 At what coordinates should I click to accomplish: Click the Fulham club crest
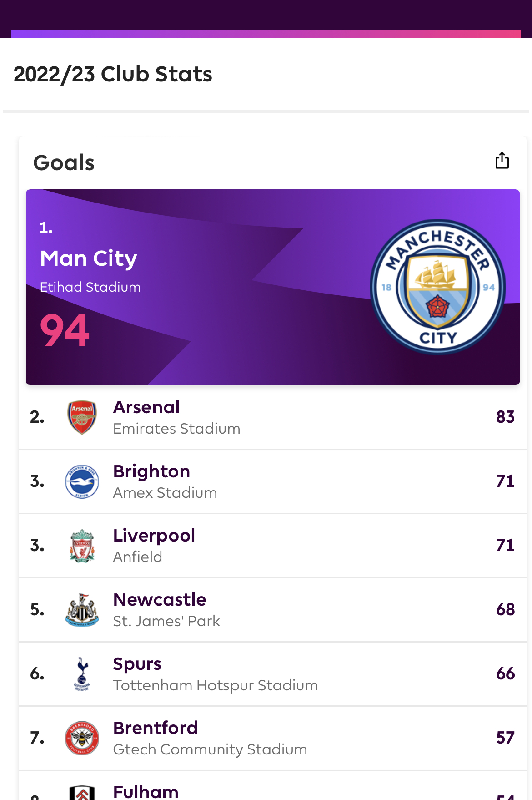pos(82,793)
